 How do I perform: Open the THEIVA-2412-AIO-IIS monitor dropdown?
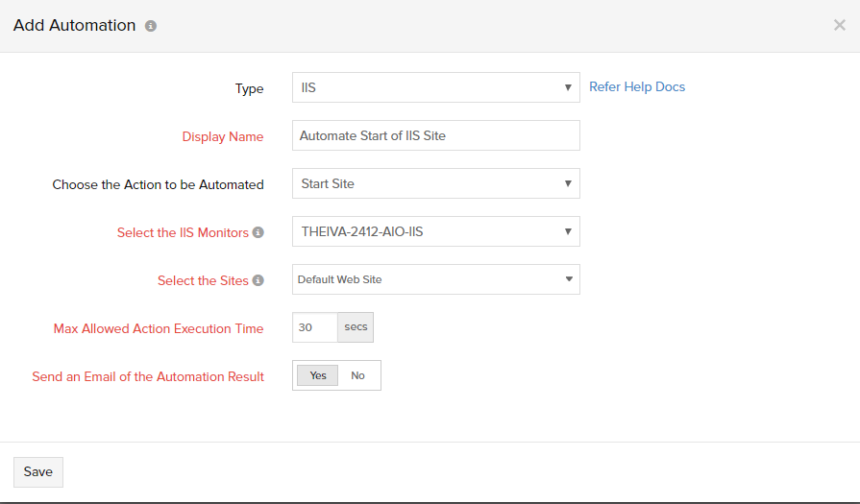(436, 231)
